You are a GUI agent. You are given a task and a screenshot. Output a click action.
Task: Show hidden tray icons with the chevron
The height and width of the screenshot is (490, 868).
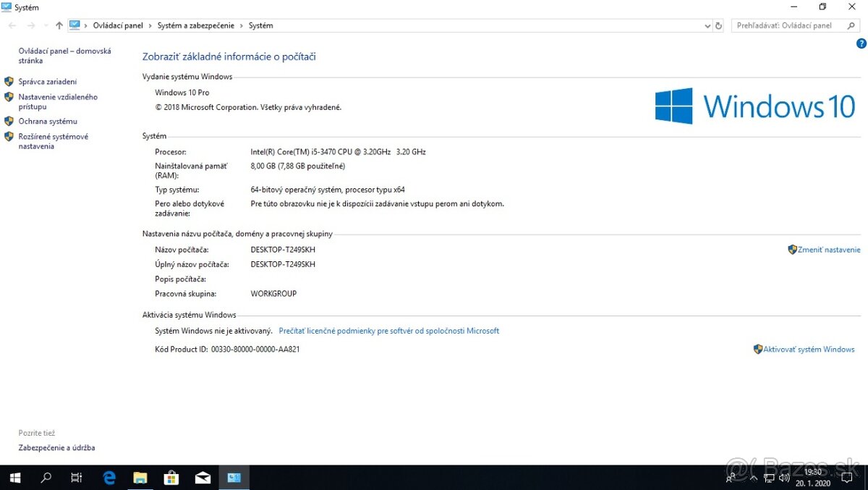click(754, 478)
